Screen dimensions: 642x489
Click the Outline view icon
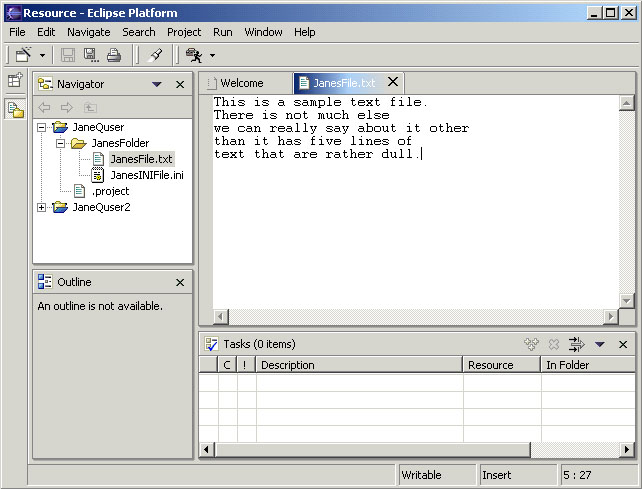[45, 282]
